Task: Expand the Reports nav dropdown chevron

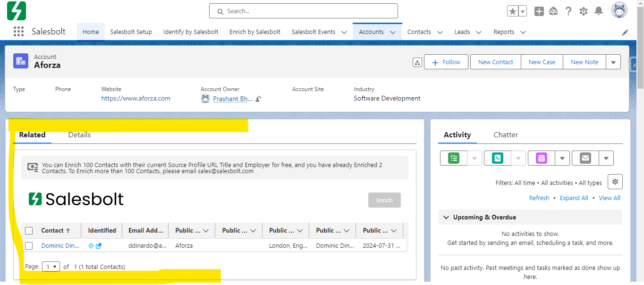Action: point(523,32)
